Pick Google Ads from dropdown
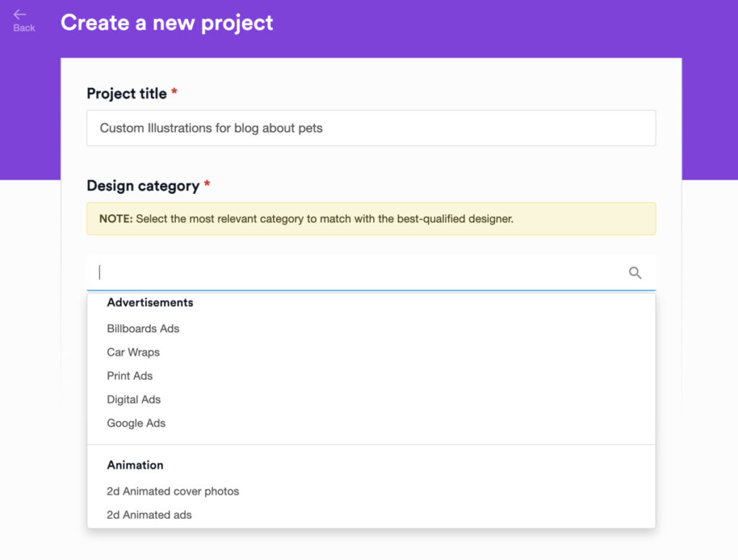The image size is (738, 560). [x=136, y=422]
